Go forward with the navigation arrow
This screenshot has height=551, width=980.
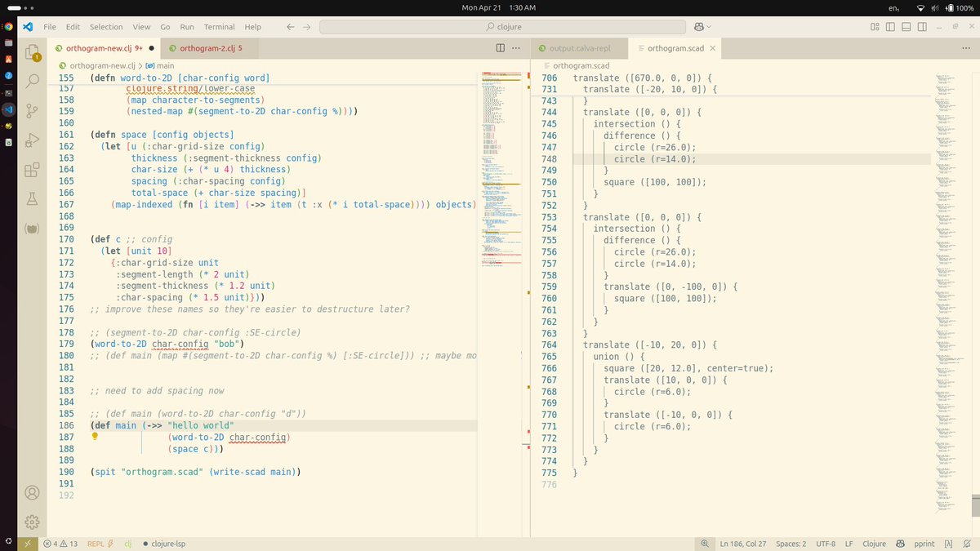[308, 27]
